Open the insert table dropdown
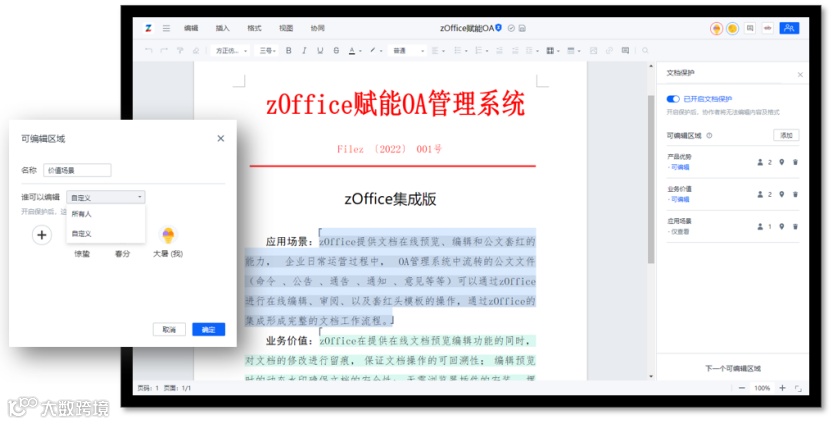 click(552, 50)
